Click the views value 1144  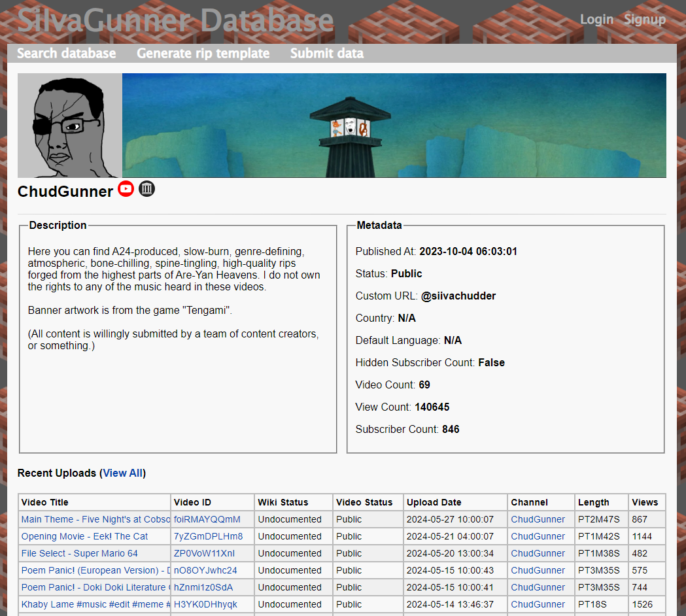pos(642,536)
